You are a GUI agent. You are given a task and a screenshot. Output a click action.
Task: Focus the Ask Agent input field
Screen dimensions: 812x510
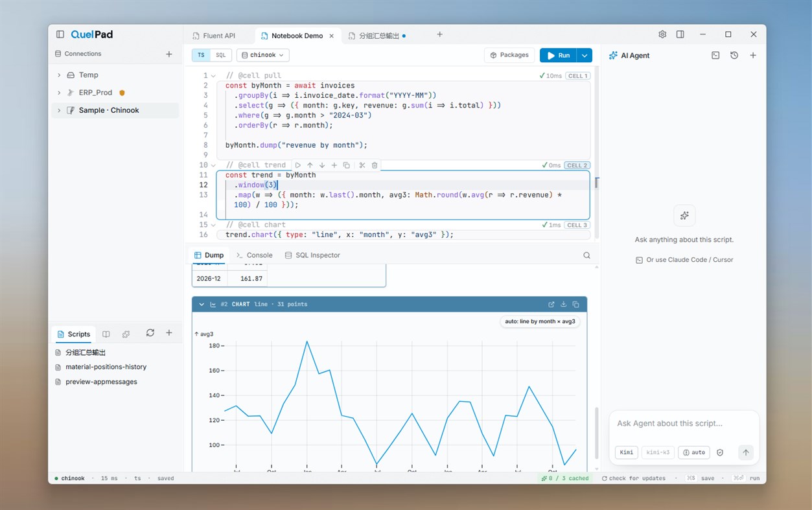(x=684, y=424)
